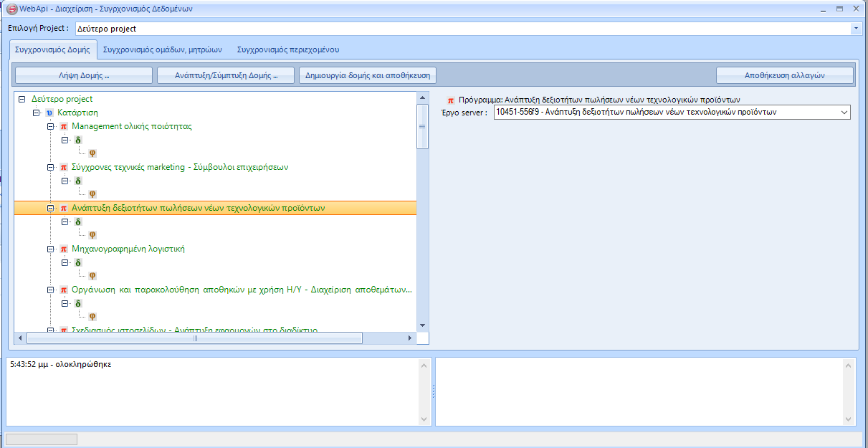Click the π icon beside Μηχανογραφημένη λογιστική
Screen dimensions: 868x448
coord(64,249)
